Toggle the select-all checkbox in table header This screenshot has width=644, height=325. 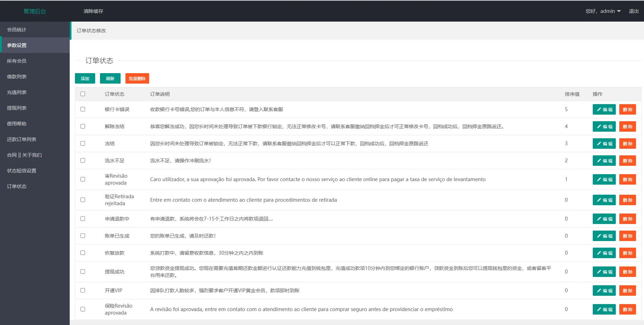(83, 94)
